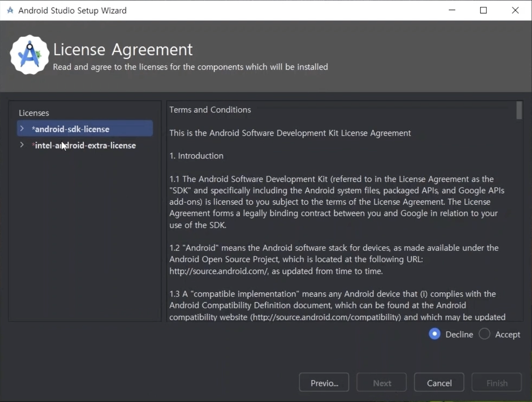Close the Setup Wizard window

tap(515, 10)
